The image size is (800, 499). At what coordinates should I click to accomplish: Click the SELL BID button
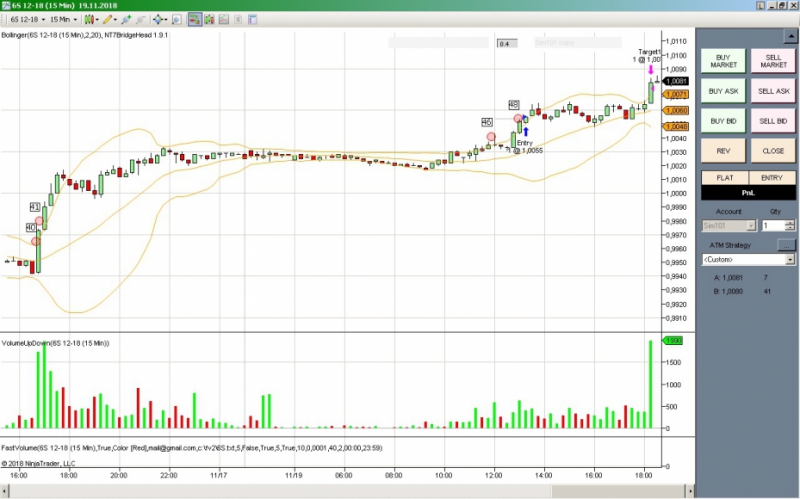point(773,121)
